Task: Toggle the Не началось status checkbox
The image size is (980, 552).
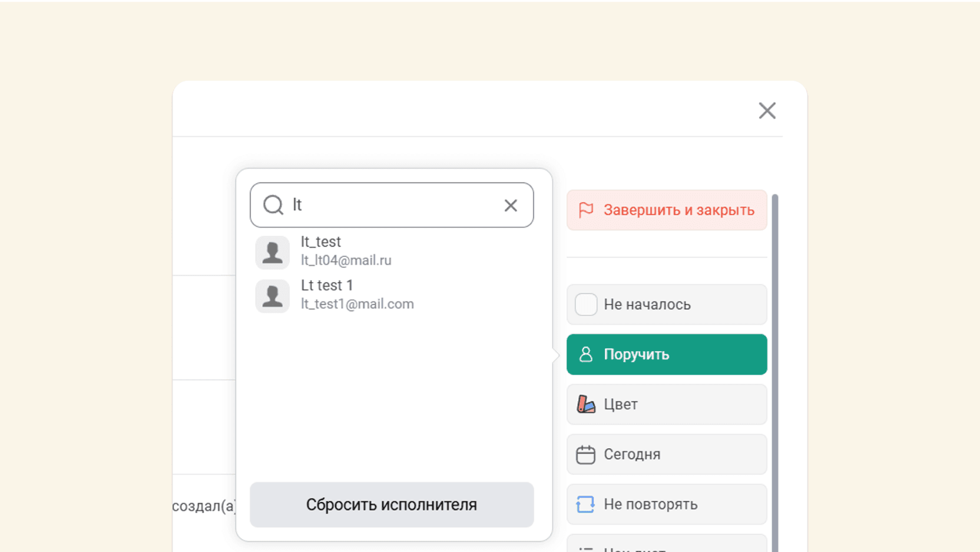Action: 586,305
